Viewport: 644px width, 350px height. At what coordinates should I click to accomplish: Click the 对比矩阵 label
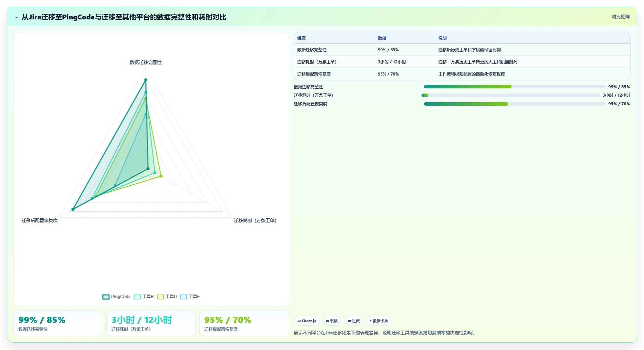tap(620, 17)
